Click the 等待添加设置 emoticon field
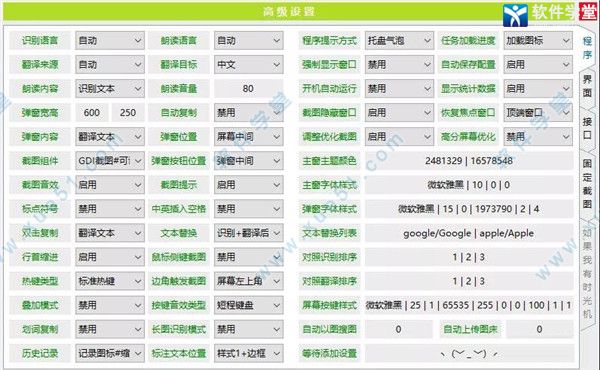 tap(469, 354)
